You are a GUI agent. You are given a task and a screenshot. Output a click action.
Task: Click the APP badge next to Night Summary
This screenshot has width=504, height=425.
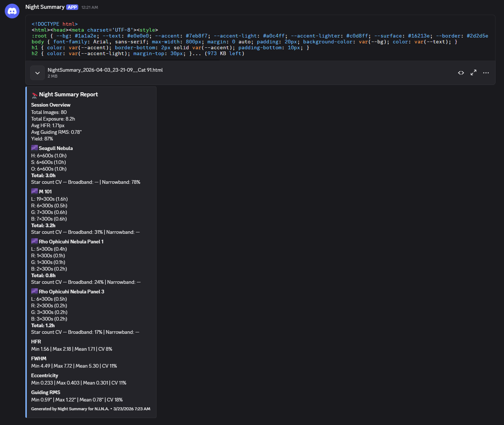point(72,7)
